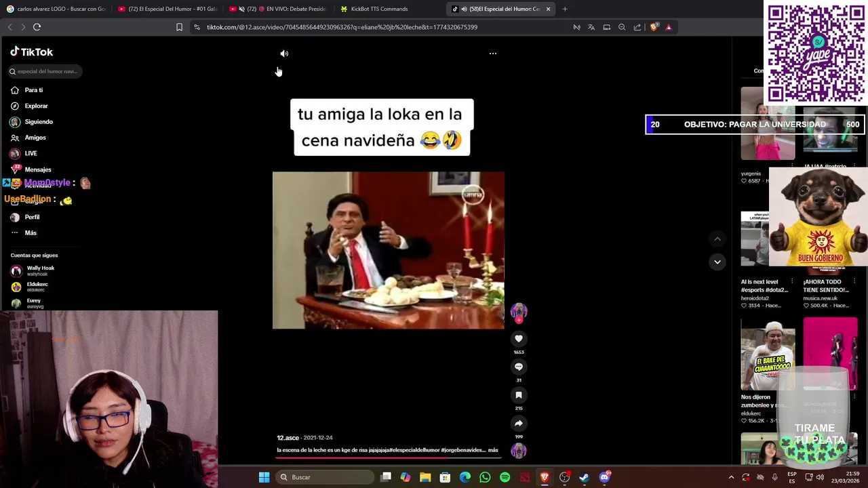Expand the Más menu in sidebar

[x=24, y=233]
